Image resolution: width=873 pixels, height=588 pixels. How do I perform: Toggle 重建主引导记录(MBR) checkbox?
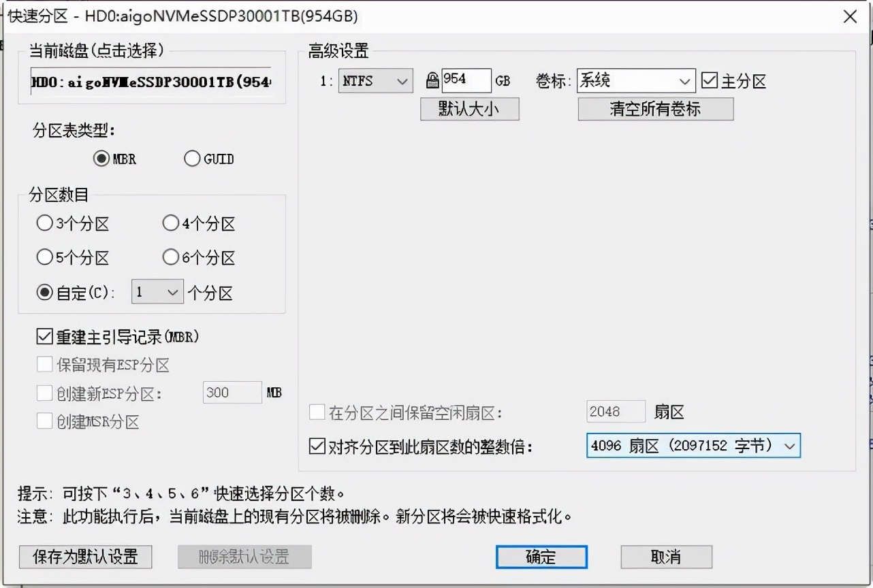44,336
